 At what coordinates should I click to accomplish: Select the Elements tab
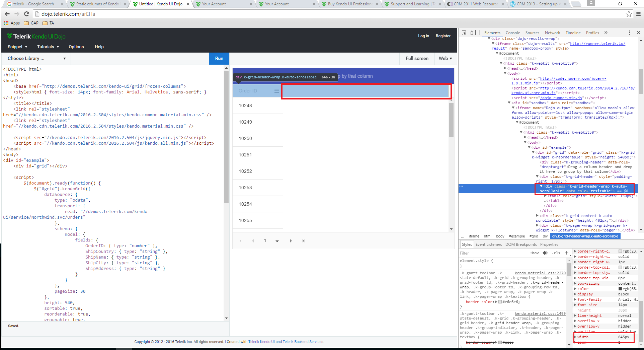click(492, 33)
